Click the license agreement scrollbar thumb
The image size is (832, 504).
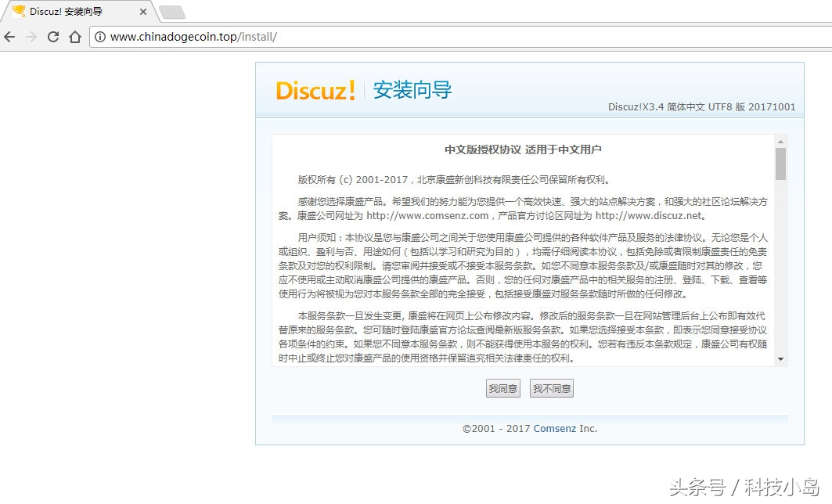pyautogui.click(x=780, y=163)
